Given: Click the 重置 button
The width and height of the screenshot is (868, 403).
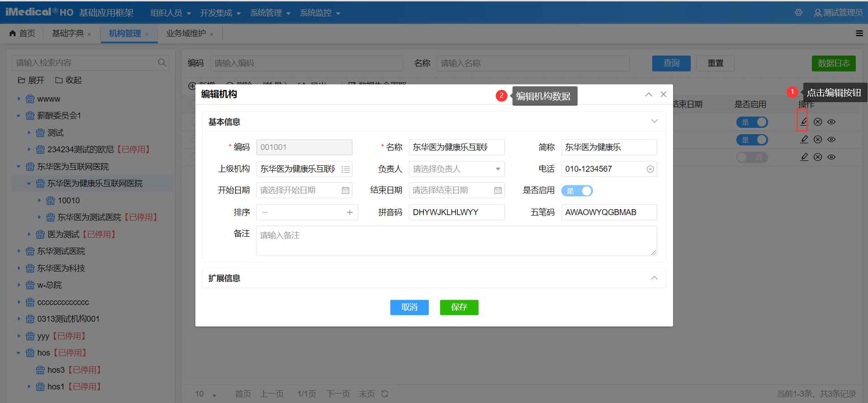Looking at the screenshot, I should tap(715, 63).
